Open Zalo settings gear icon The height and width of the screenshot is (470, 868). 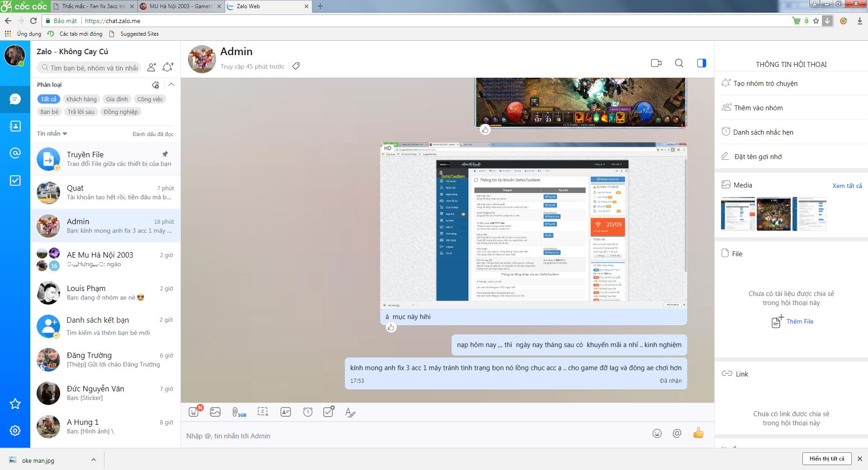15,431
